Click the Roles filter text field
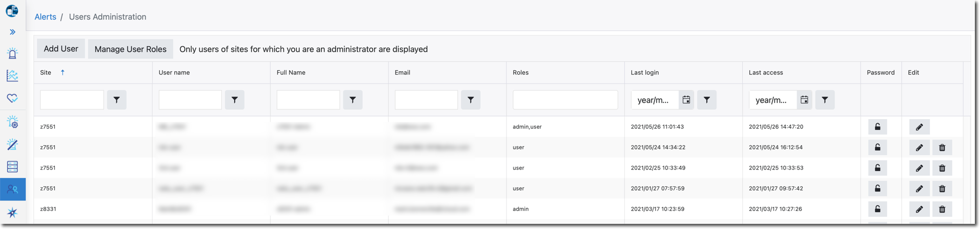 click(x=565, y=100)
